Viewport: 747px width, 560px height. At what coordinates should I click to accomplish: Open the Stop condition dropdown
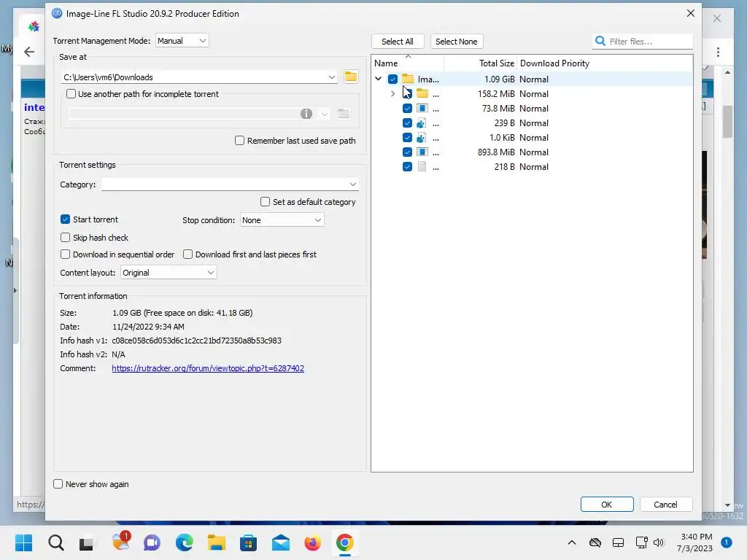(x=282, y=220)
